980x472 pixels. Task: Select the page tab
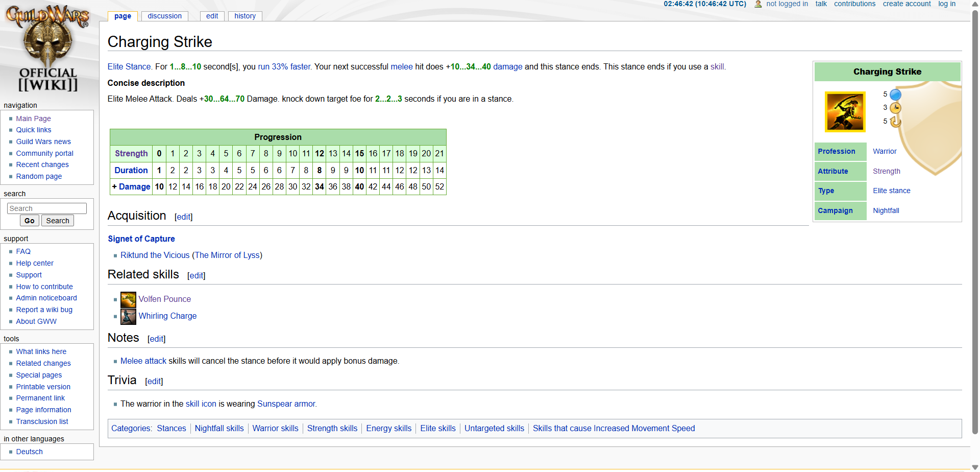click(x=122, y=16)
